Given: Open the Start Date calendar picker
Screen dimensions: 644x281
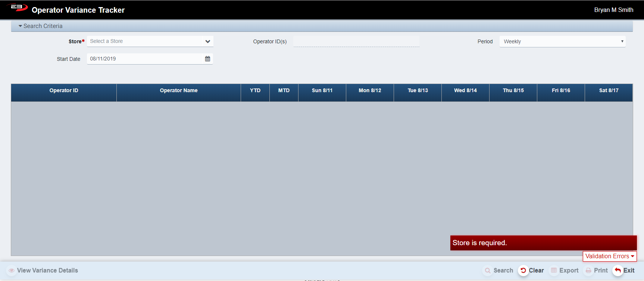Looking at the screenshot, I should [207, 59].
